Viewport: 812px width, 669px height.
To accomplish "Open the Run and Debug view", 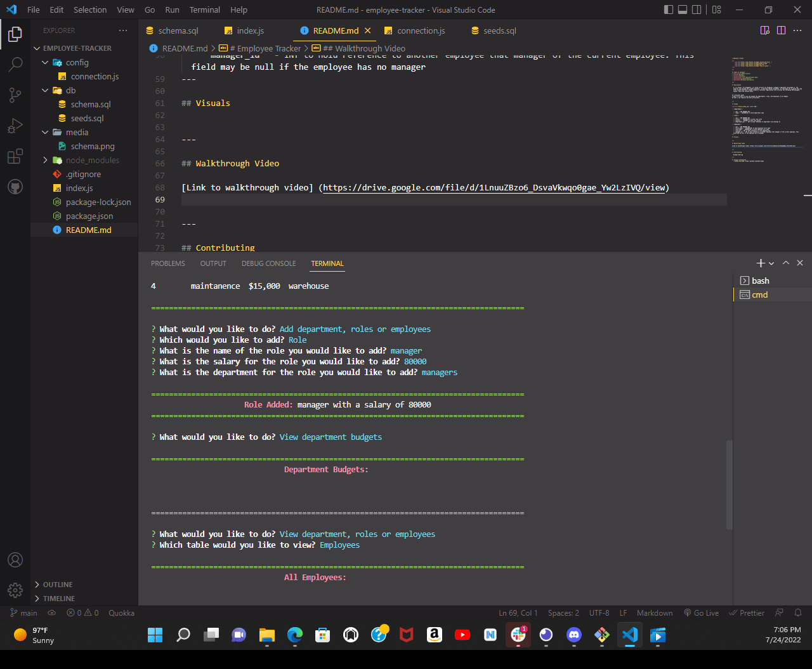I will pyautogui.click(x=15, y=125).
